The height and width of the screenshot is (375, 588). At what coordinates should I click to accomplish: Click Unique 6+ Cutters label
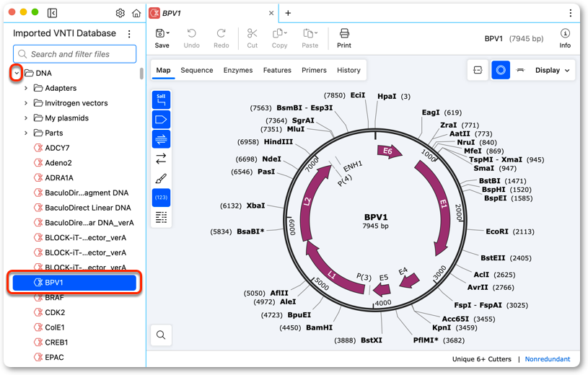481,359
